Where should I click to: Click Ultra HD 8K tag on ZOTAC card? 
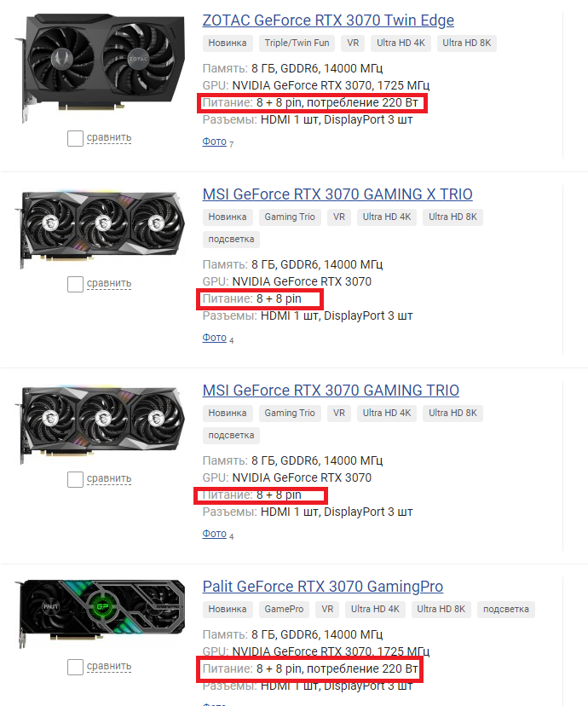pyautogui.click(x=466, y=43)
